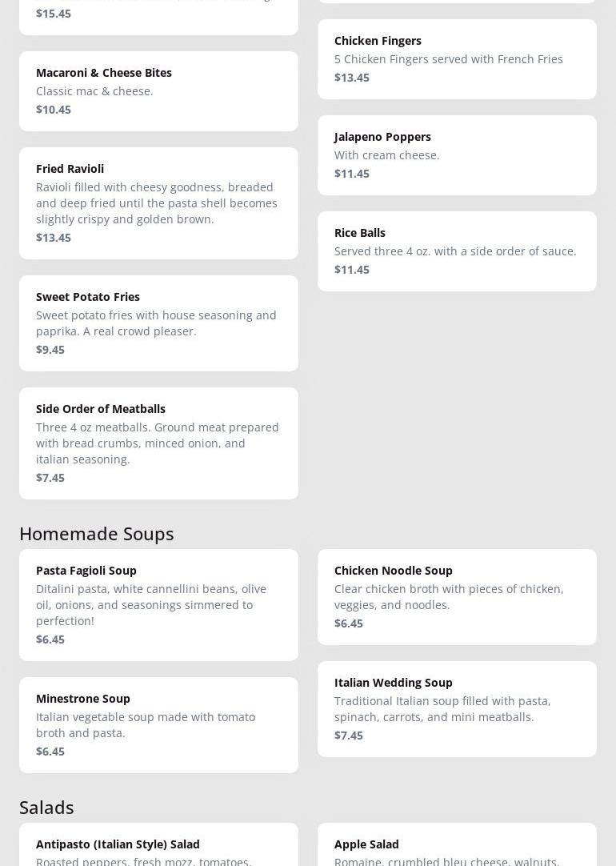Image resolution: width=616 pixels, height=866 pixels.
Task: Add Pasta Fagioli Soup to the order
Action: pyautogui.click(x=158, y=604)
